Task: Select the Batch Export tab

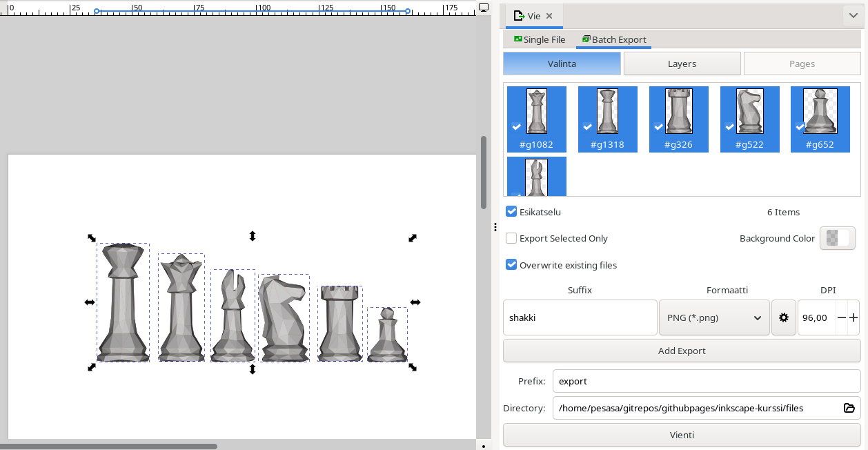Action: (x=614, y=39)
